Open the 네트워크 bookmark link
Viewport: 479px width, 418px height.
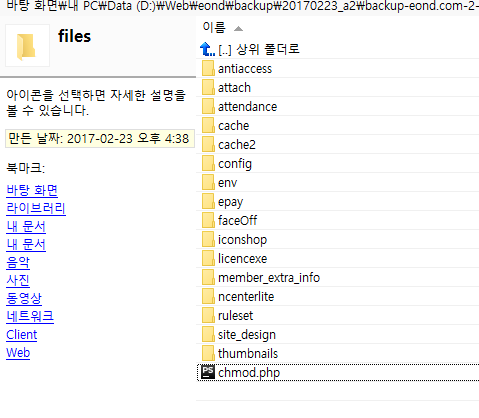[30, 316]
